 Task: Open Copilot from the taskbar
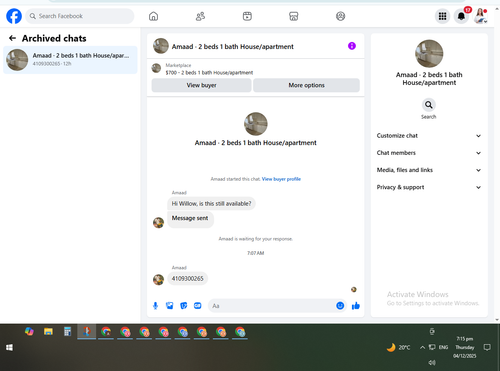click(x=29, y=332)
